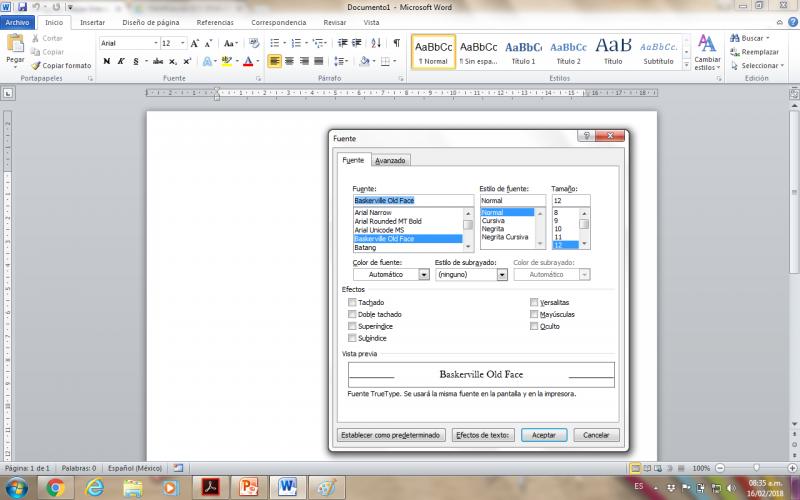This screenshot has height=500, width=800.
Task: Open the Revisar ribbon tab
Action: pyautogui.click(x=335, y=22)
